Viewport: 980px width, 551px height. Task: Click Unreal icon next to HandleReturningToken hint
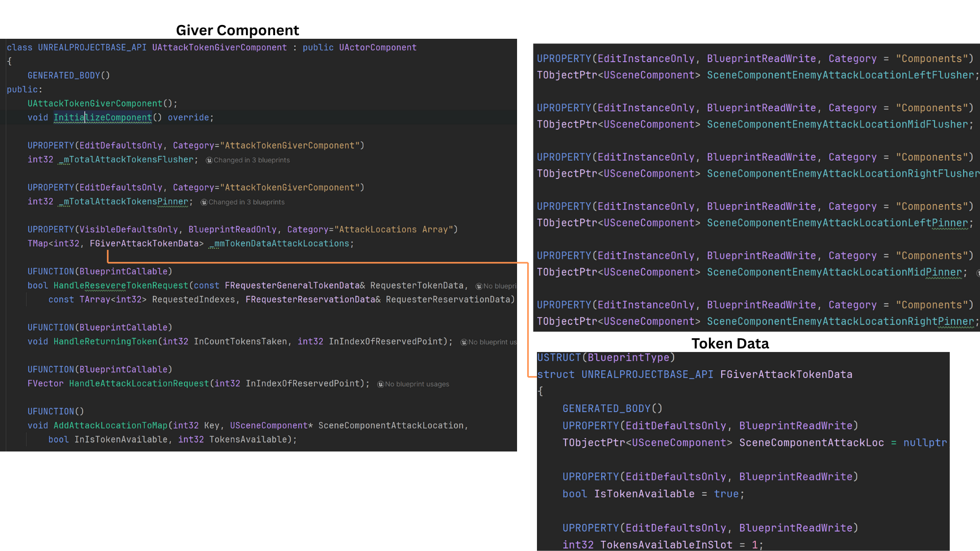coord(463,342)
